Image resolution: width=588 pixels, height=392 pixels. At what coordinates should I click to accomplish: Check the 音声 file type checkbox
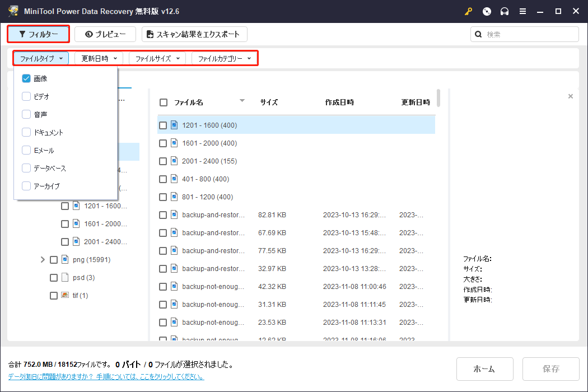(26, 114)
